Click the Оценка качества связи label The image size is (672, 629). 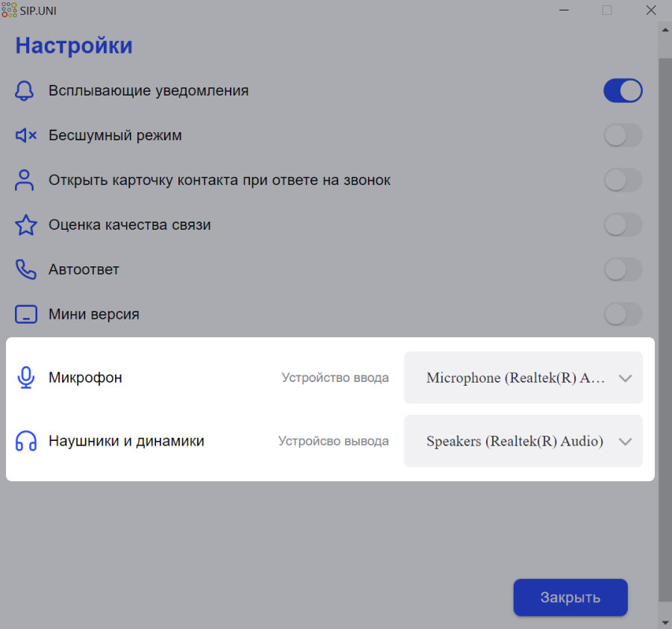tap(129, 225)
